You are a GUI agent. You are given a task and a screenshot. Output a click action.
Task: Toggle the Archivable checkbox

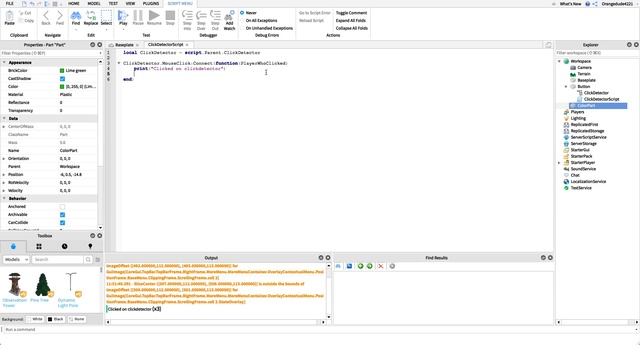[62, 215]
